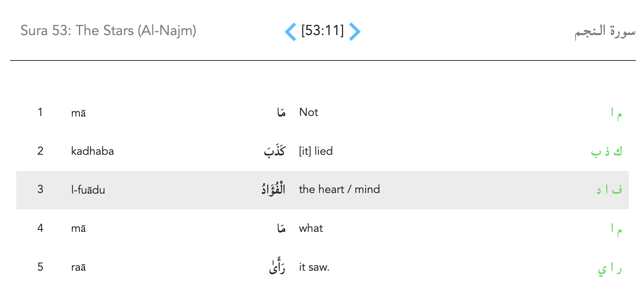Click the translation "the heart / mind"
This screenshot has height=292, width=644.
pyautogui.click(x=339, y=190)
